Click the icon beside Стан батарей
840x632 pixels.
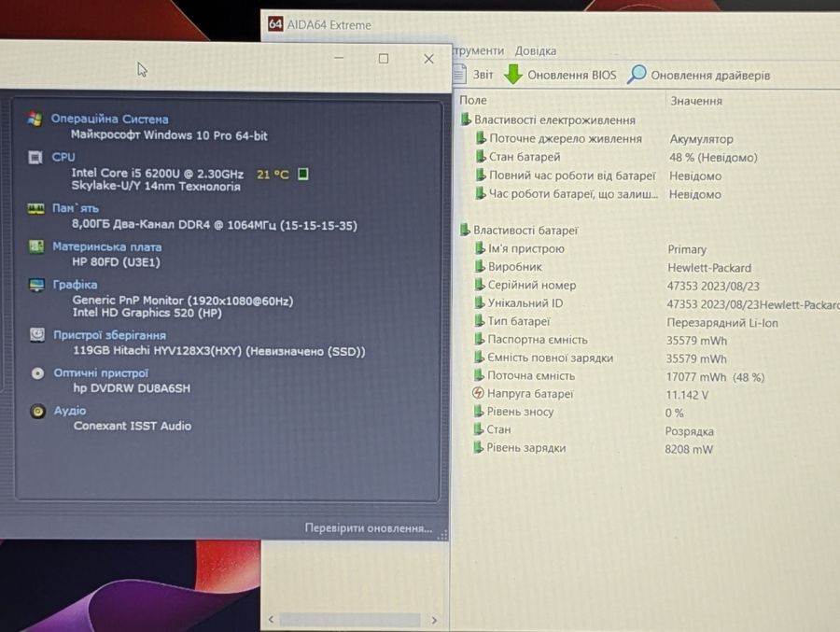(481, 157)
